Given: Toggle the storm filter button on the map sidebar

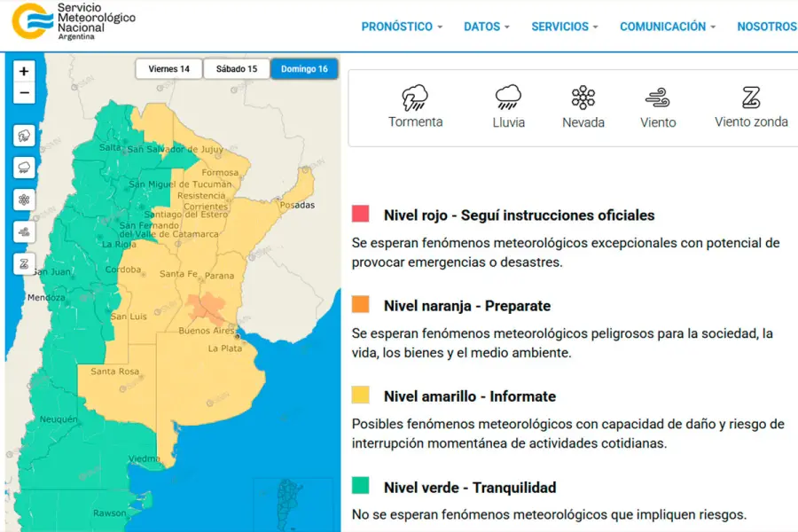Looking at the screenshot, I should point(24,136).
